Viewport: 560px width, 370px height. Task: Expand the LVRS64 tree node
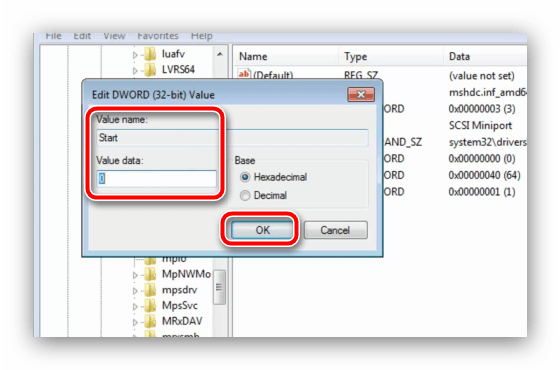tap(135, 70)
